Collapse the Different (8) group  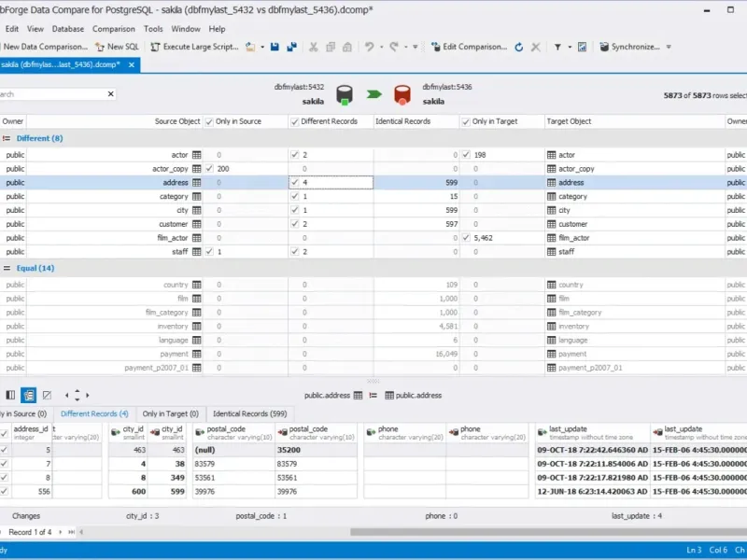(7, 138)
